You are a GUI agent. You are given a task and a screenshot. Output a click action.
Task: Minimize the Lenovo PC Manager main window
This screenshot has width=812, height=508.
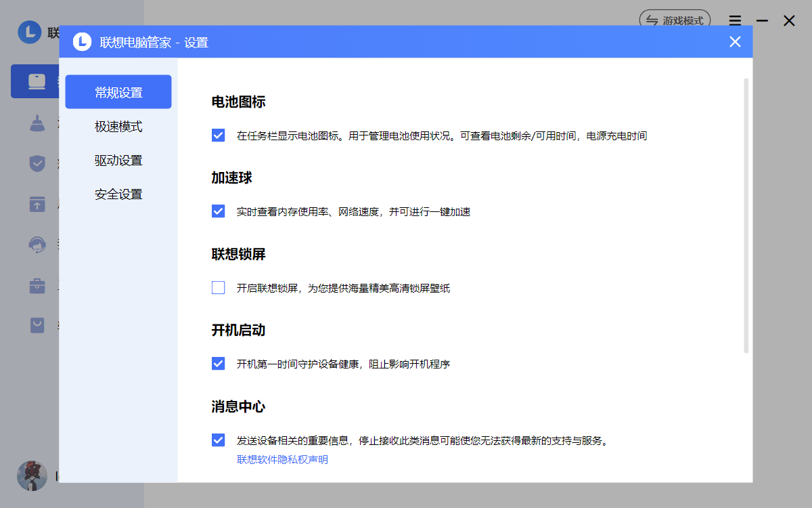762,21
